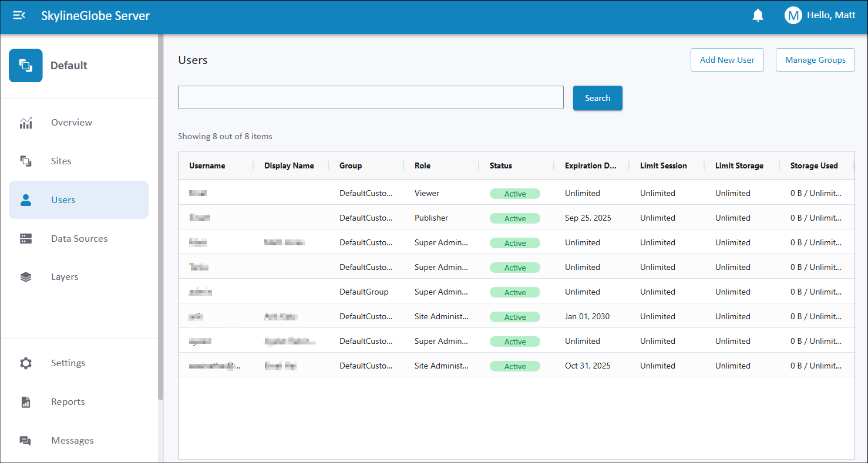Click the Matt user avatar icon
This screenshot has width=868, height=463.
coord(793,15)
